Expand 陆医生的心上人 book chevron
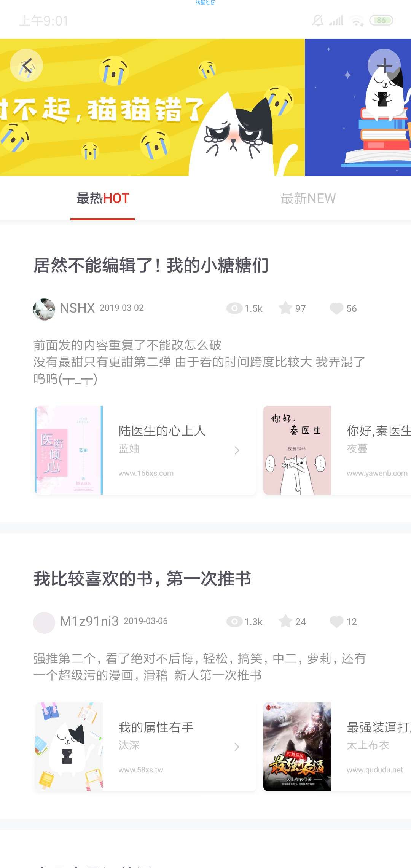 click(x=237, y=450)
